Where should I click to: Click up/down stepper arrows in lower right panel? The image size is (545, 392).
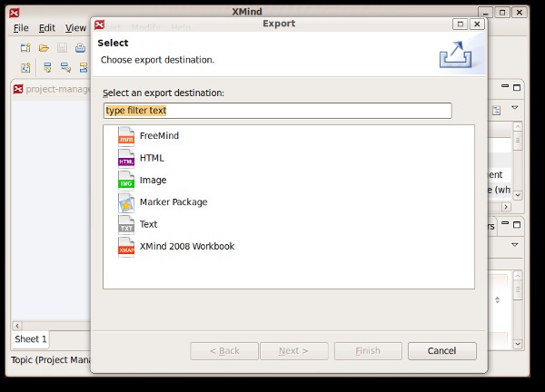(498, 300)
